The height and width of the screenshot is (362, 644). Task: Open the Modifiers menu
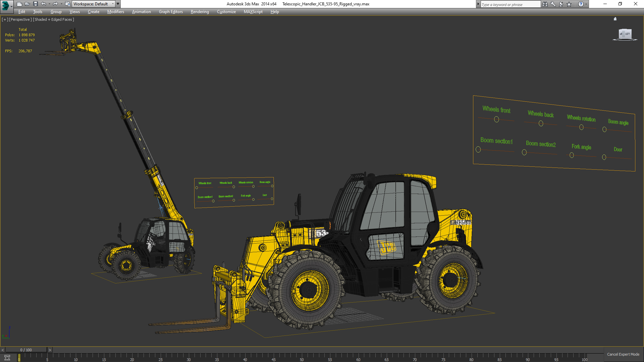pos(116,12)
